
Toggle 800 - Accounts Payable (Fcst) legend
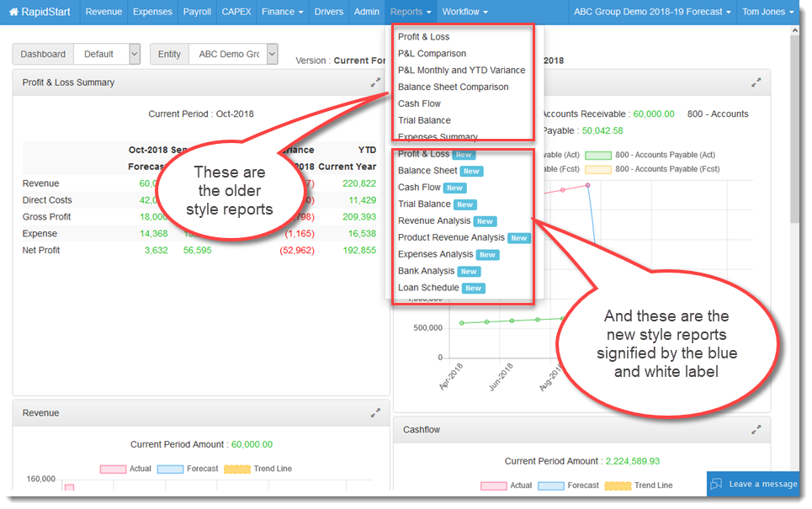[x=652, y=169]
